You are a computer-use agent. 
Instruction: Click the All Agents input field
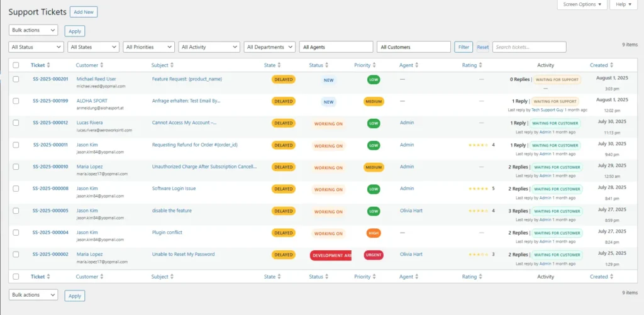[336, 47]
